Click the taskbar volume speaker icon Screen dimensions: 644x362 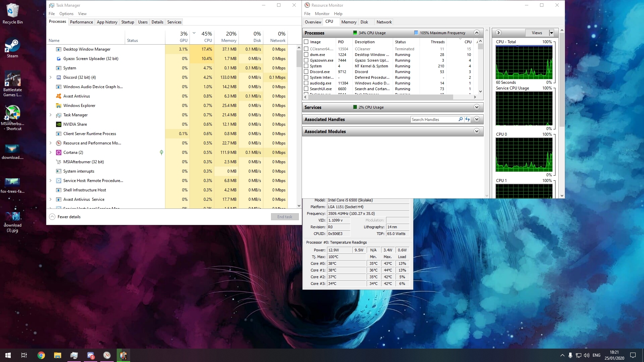[x=586, y=355]
